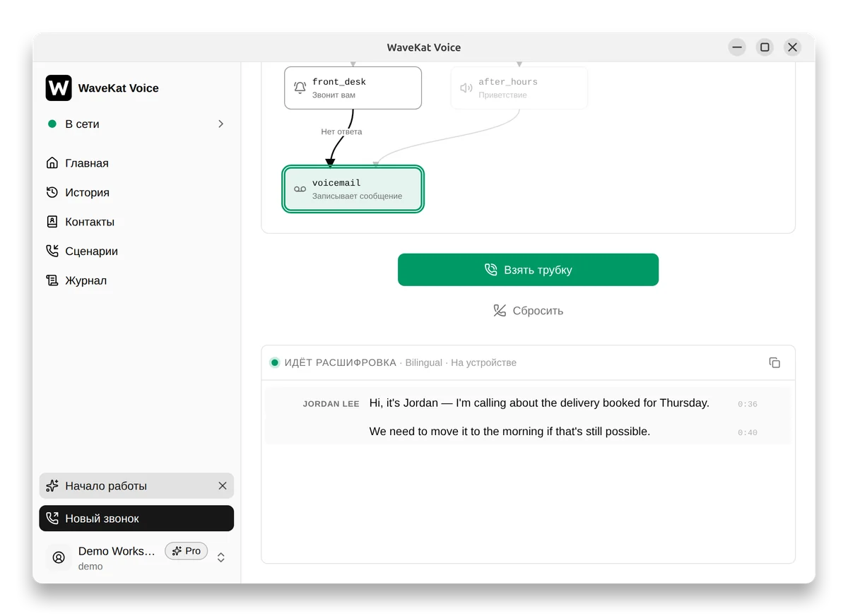Click transcript line starting "Hi, it's Jordan"
The width and height of the screenshot is (848, 616).
click(539, 403)
